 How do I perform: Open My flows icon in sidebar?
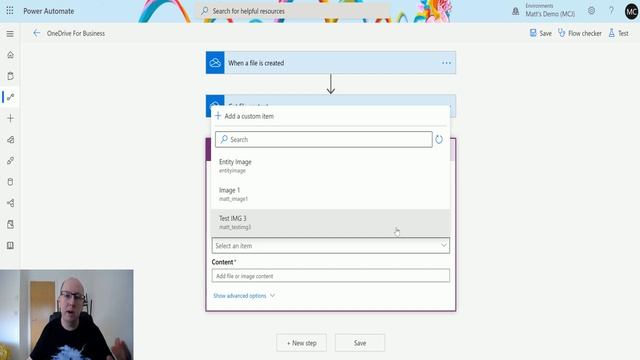coord(10,97)
